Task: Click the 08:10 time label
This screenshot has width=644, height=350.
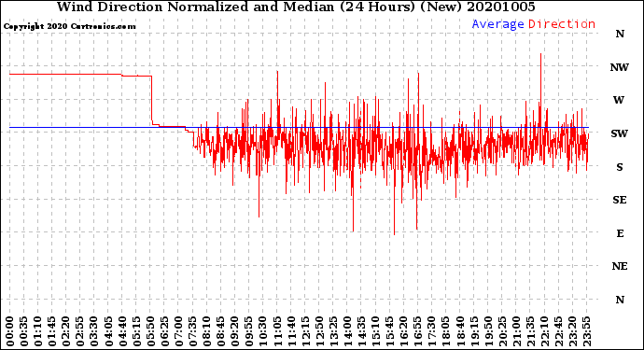Action: pyautogui.click(x=206, y=331)
